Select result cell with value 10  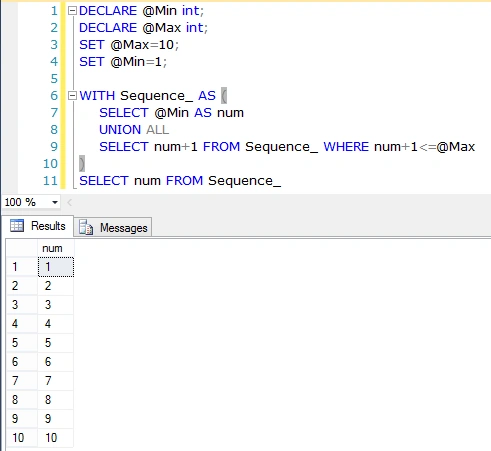click(56, 438)
